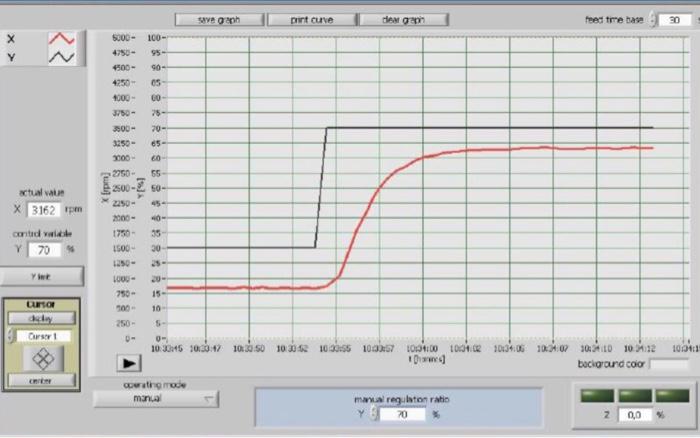700x438 pixels.
Task: Click the print curve button
Action: [x=312, y=20]
